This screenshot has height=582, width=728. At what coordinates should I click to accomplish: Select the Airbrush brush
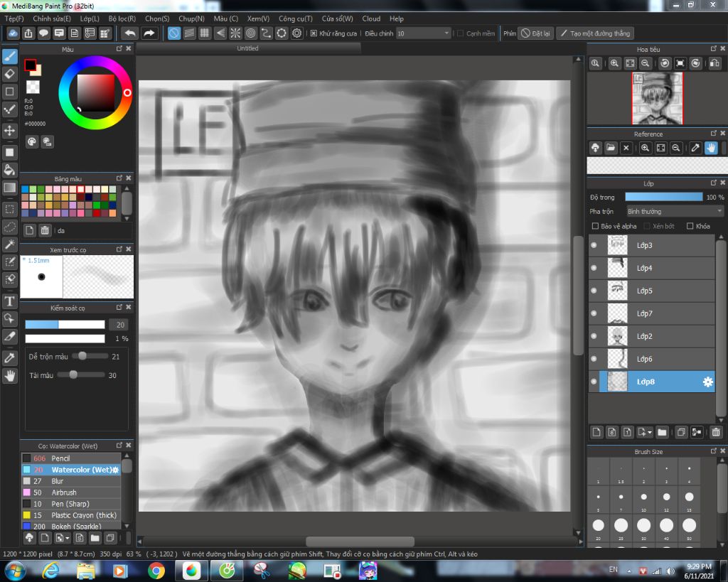tap(71, 492)
